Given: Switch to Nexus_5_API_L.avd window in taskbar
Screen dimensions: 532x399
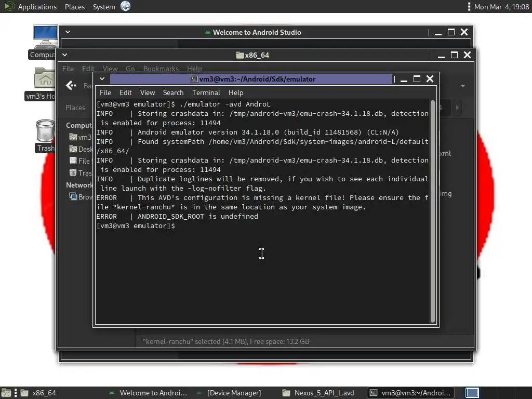Looking at the screenshot, I should 318,393.
